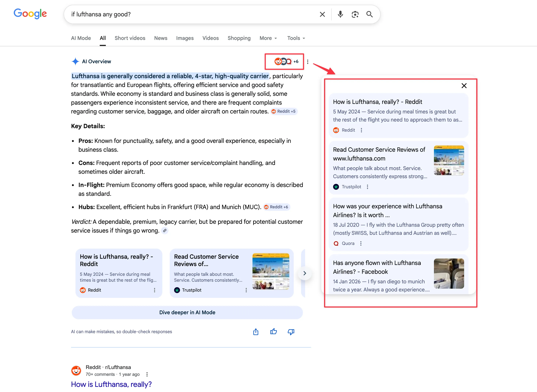Give thumbs down to AI Overview

point(291,332)
